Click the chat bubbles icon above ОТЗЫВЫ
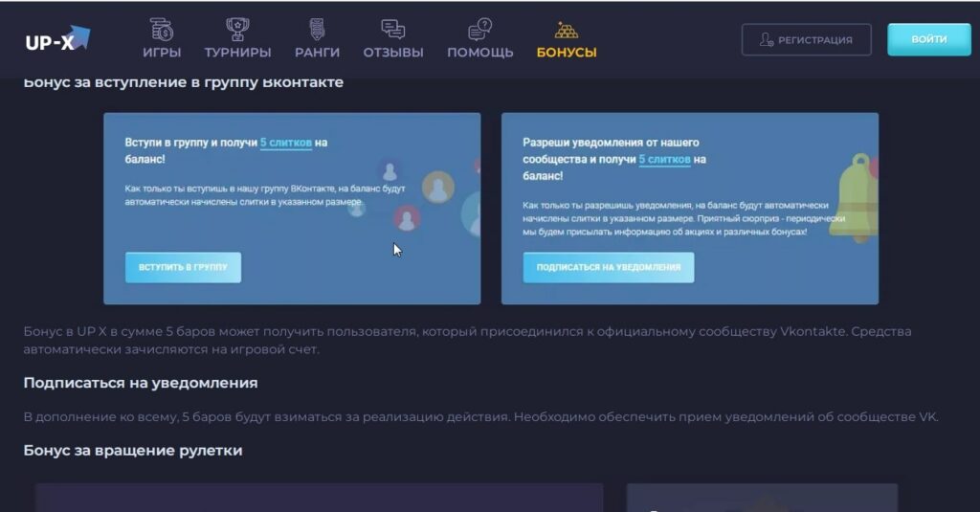 (393, 30)
